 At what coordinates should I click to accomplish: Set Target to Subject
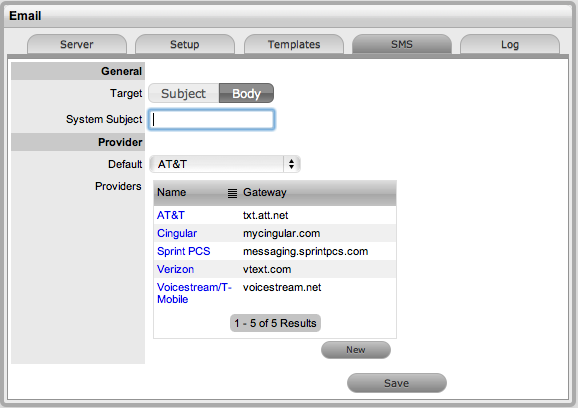[x=184, y=93]
